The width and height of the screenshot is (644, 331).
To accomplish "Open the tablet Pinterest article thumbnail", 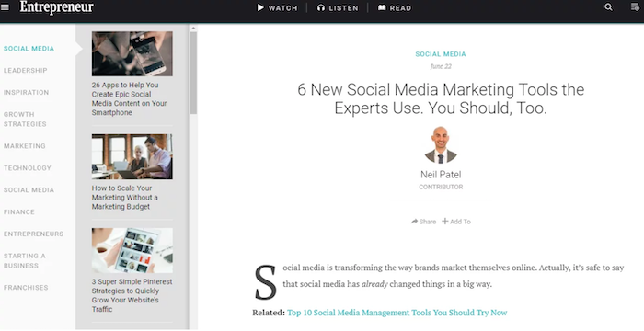I will pyautogui.click(x=132, y=250).
